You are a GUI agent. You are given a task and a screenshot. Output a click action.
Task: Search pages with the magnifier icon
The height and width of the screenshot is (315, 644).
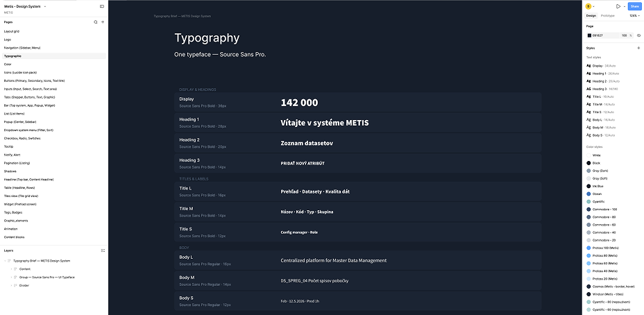pyautogui.click(x=96, y=22)
